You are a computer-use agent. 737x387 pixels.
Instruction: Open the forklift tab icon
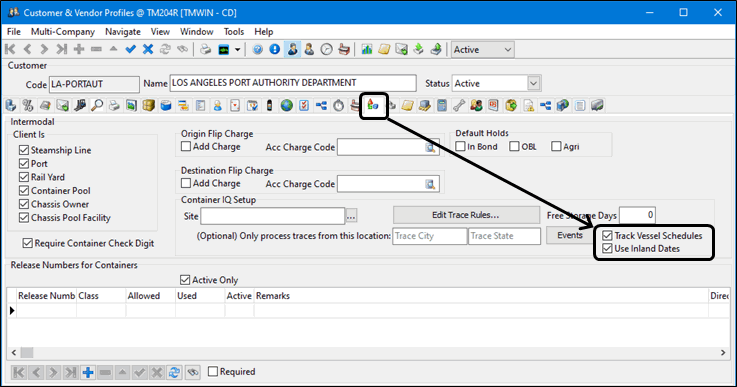(80, 105)
